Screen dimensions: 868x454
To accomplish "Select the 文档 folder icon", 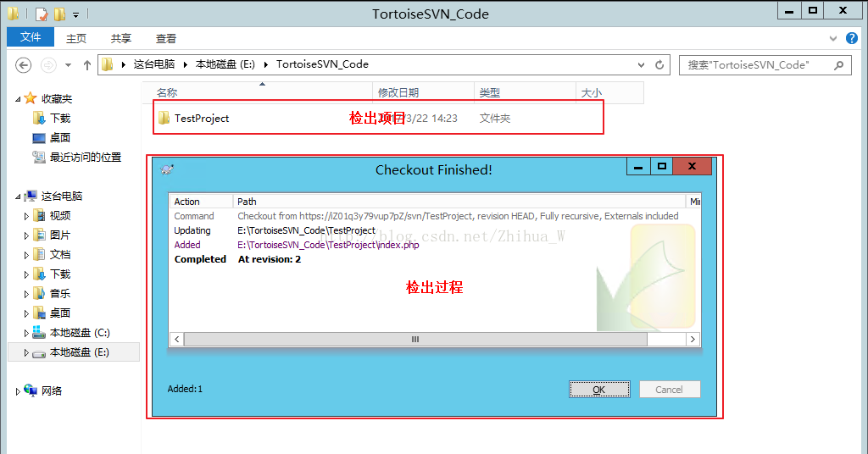I will tap(39, 254).
